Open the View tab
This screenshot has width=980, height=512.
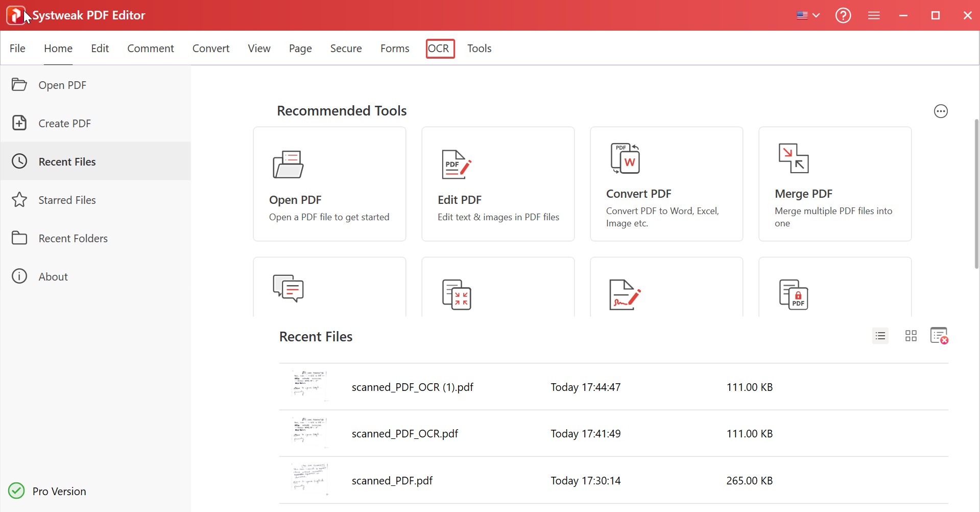[x=259, y=48]
